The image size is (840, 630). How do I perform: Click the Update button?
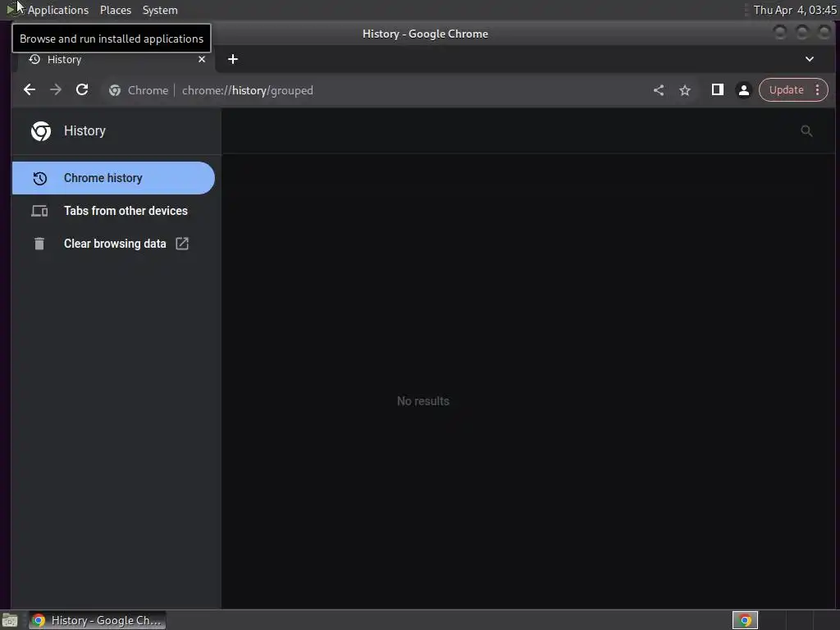[786, 90]
